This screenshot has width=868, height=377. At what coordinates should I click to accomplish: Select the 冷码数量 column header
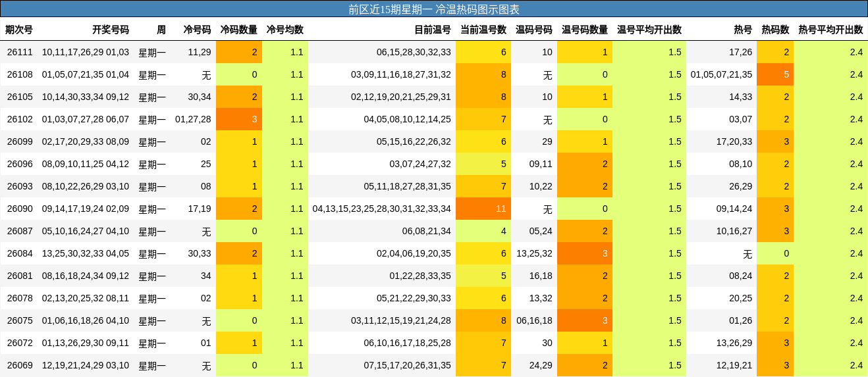tap(238, 30)
